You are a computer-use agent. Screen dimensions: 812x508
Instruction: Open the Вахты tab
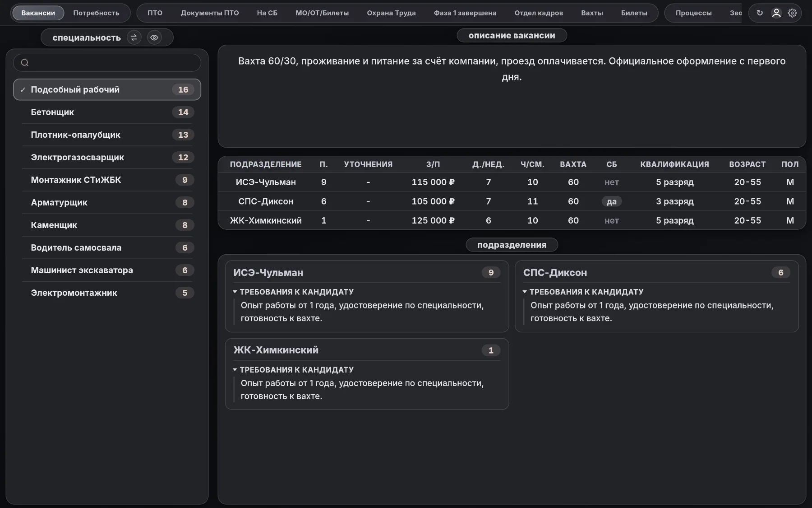point(592,13)
